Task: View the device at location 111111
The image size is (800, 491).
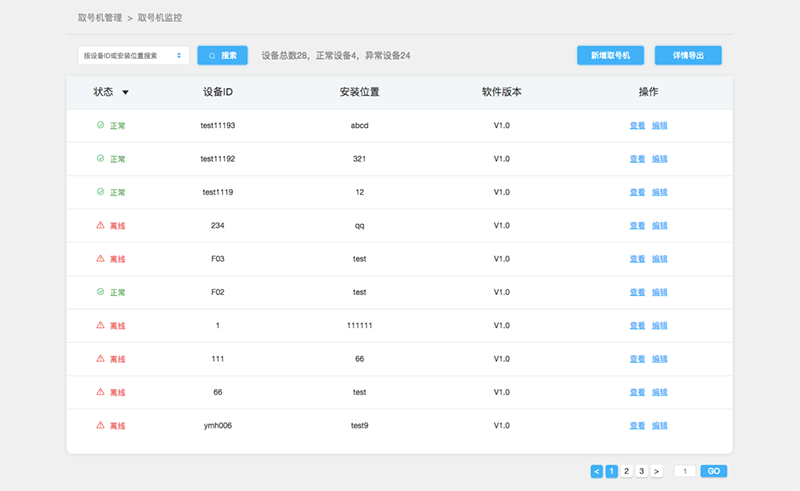Action: [637, 326]
